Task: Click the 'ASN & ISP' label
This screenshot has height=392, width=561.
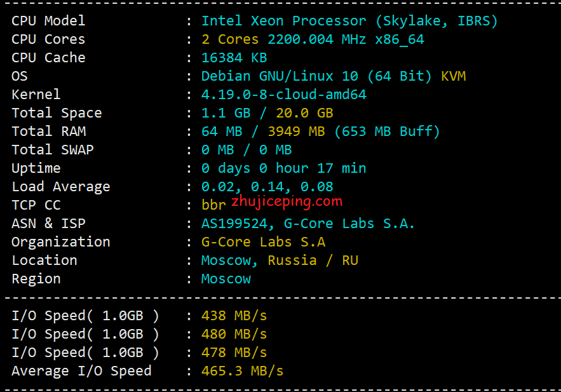Action: [48, 224]
